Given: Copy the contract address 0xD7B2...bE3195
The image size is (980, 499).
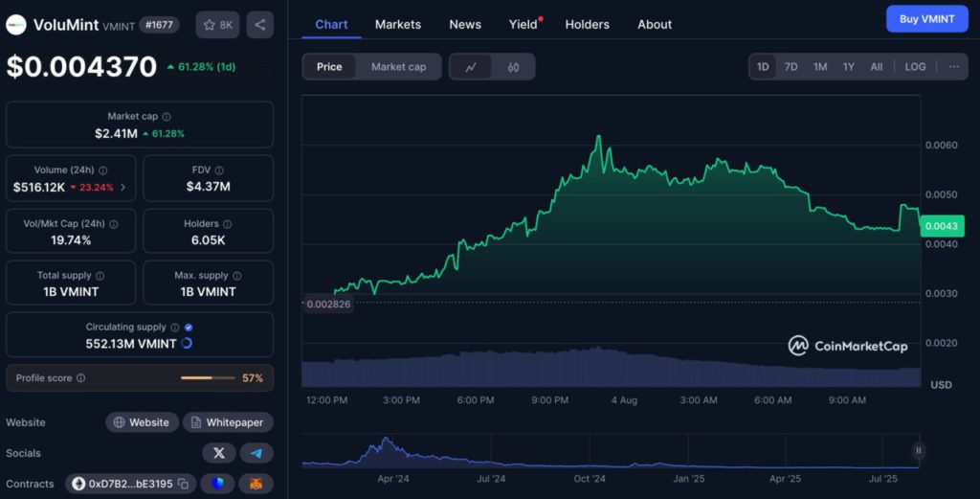Looking at the screenshot, I should tap(182, 484).
